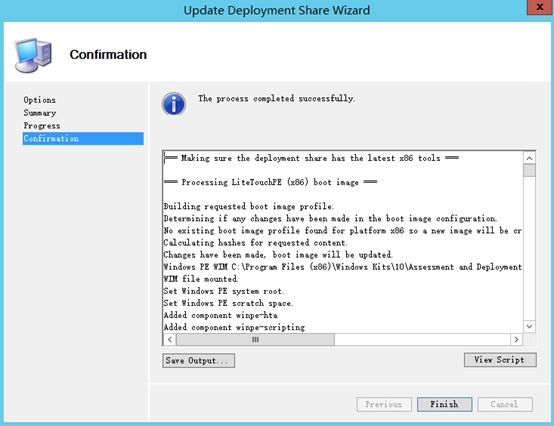Click the scroll left arrow of output log

click(170, 339)
